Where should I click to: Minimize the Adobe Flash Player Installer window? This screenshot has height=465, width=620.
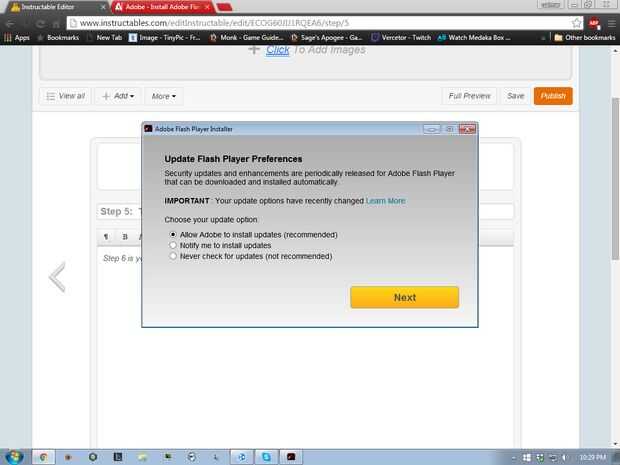click(x=431, y=129)
